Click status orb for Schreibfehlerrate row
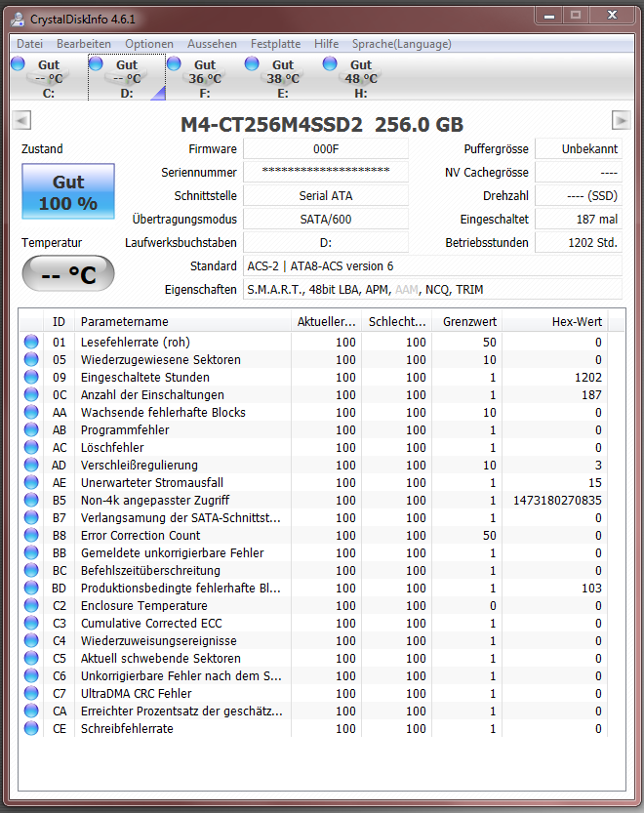Image resolution: width=644 pixels, height=813 pixels. click(x=31, y=728)
